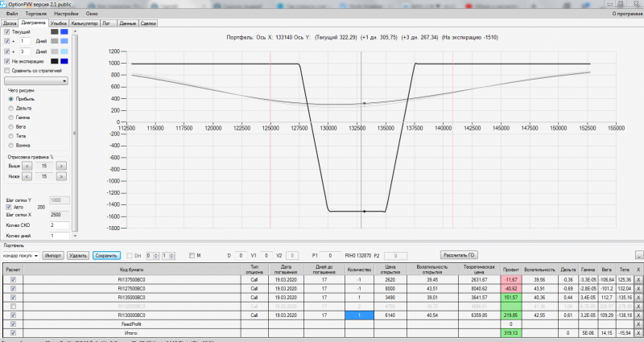Increase the 'Выше' chart percentage with right arrow
Viewport: 644px width, 342px height.
[x=61, y=166]
